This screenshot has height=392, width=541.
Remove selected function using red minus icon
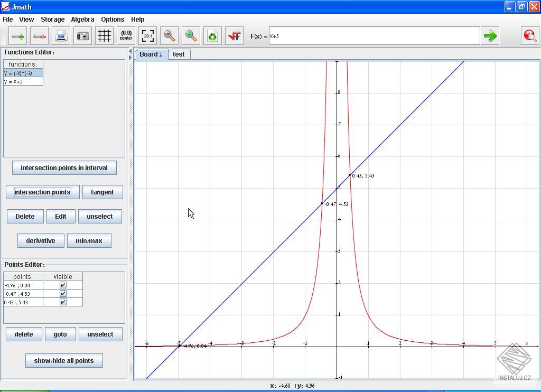[39, 35]
